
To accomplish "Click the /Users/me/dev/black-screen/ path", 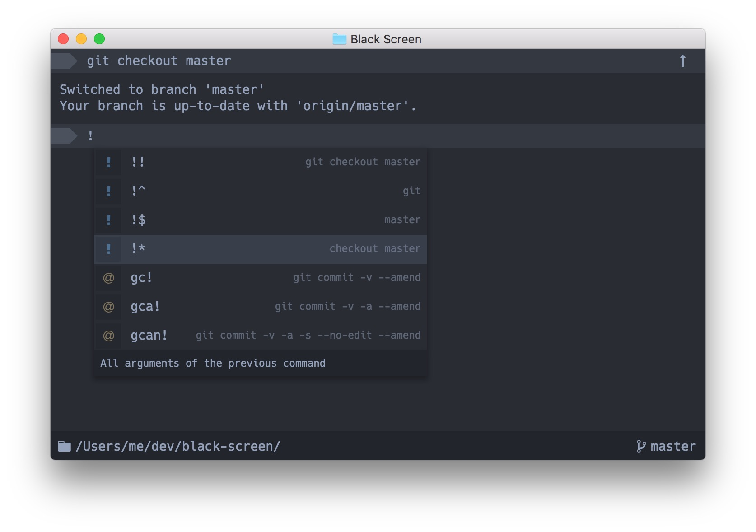I will coord(178,446).
